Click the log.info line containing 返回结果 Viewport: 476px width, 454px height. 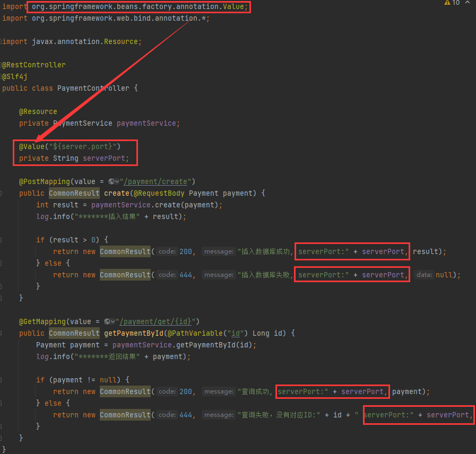113,356
